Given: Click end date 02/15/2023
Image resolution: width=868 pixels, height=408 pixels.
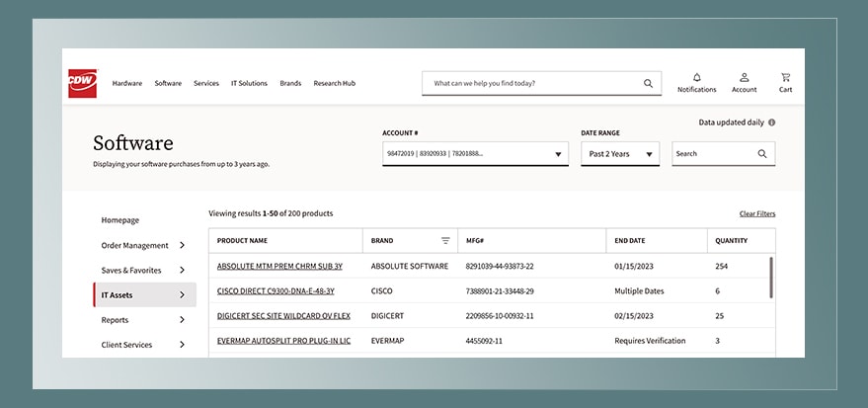Looking at the screenshot, I should coord(634,316).
